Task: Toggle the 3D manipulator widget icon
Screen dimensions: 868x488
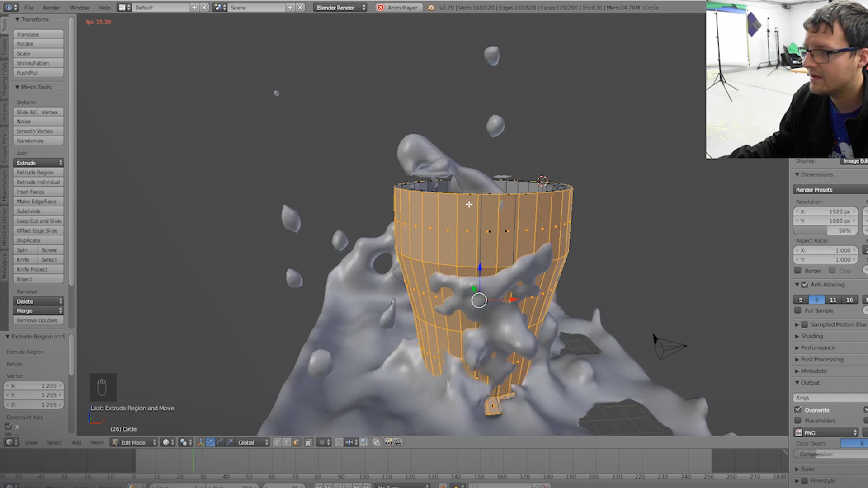Action: 201,442
